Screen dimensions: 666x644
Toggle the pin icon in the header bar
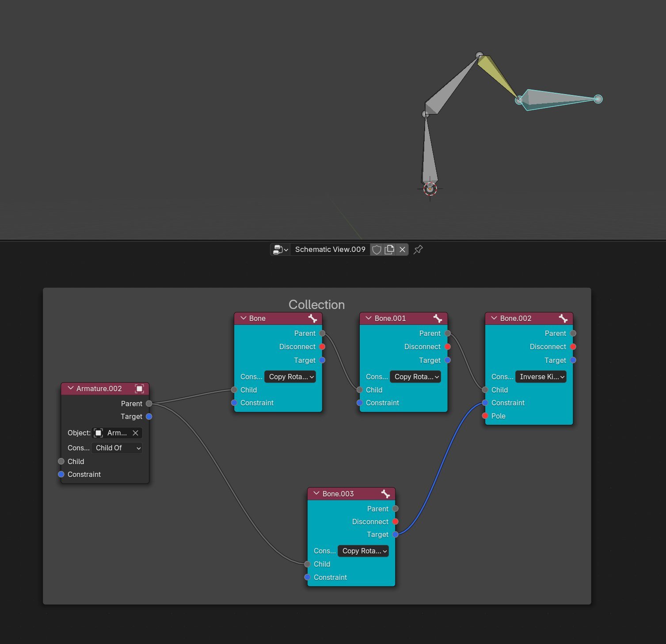pyautogui.click(x=418, y=250)
